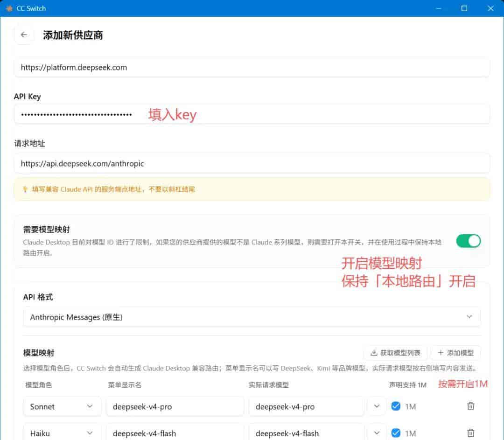The width and height of the screenshot is (504, 440).
Task: Minimize the CC Switch window
Action: tap(438, 8)
